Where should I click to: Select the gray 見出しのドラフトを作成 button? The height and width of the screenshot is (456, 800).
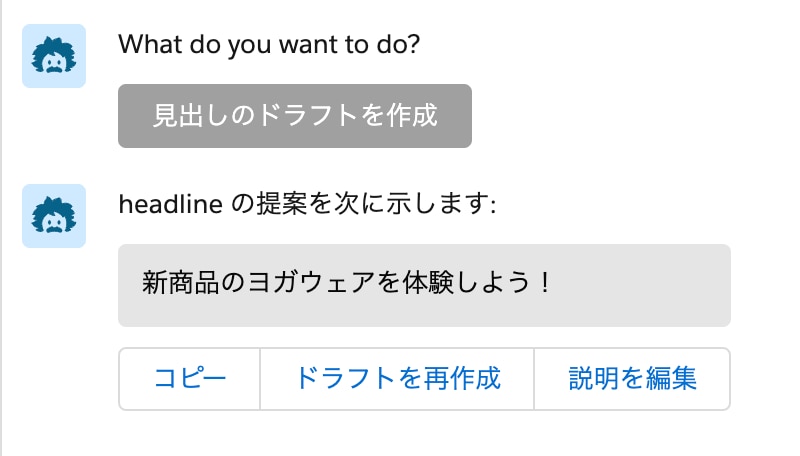coord(294,116)
